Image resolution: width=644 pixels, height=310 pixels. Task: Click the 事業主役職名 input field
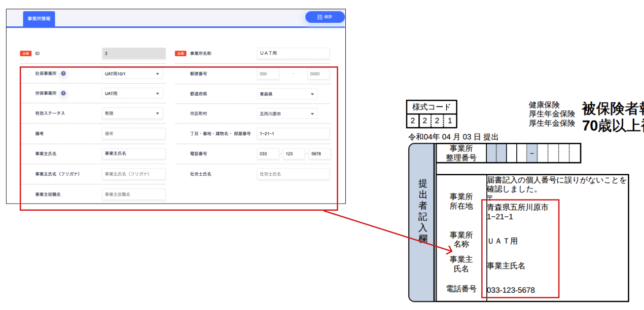pos(133,195)
